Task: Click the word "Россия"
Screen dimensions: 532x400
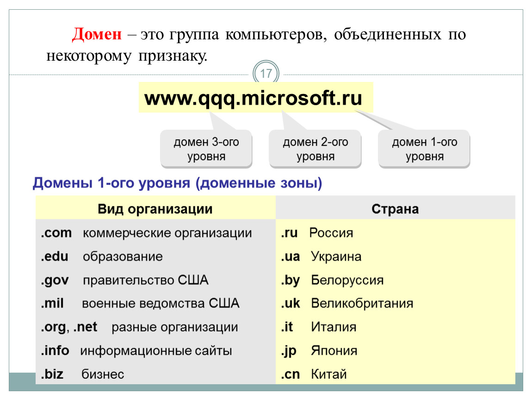Action: point(331,233)
